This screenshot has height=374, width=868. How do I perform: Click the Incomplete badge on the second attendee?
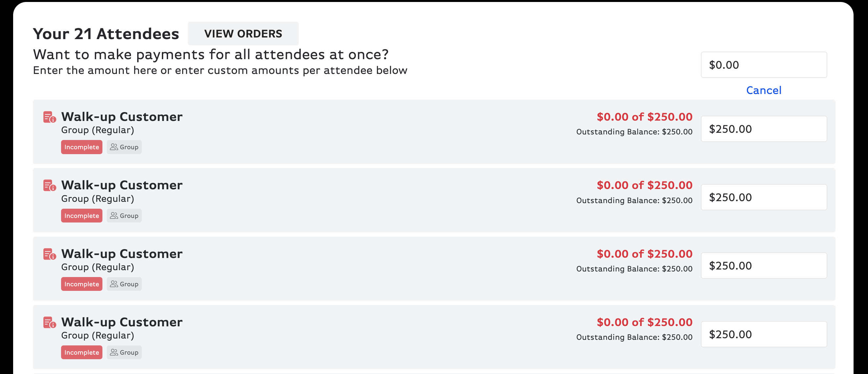point(81,215)
